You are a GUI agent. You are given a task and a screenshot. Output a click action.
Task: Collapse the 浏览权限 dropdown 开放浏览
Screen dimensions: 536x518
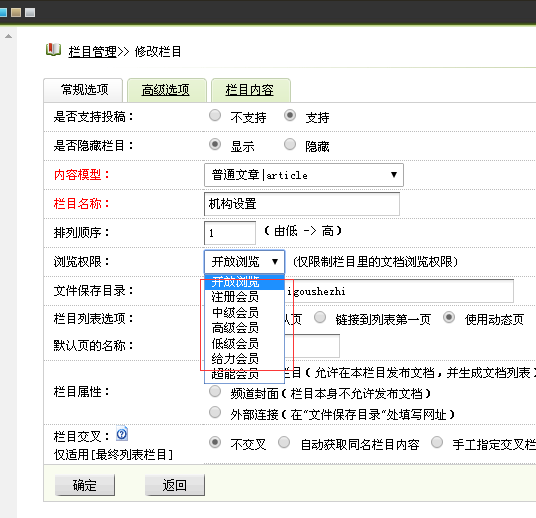(244, 262)
